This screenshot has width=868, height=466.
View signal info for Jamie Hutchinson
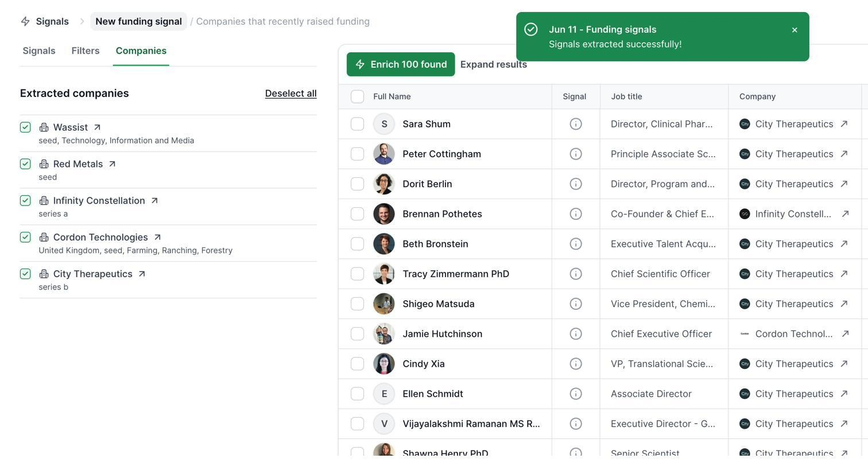tap(575, 334)
